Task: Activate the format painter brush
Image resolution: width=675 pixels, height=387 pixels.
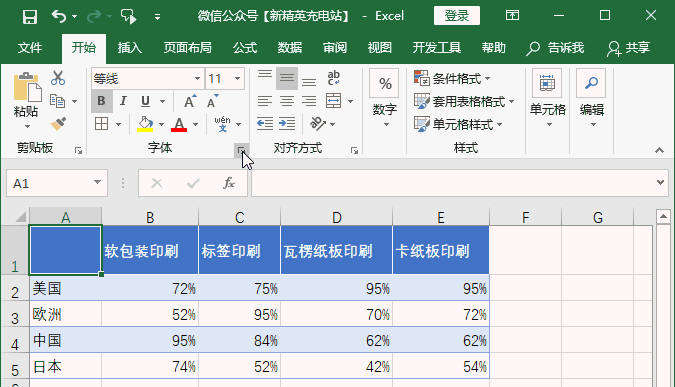Action: (58, 124)
